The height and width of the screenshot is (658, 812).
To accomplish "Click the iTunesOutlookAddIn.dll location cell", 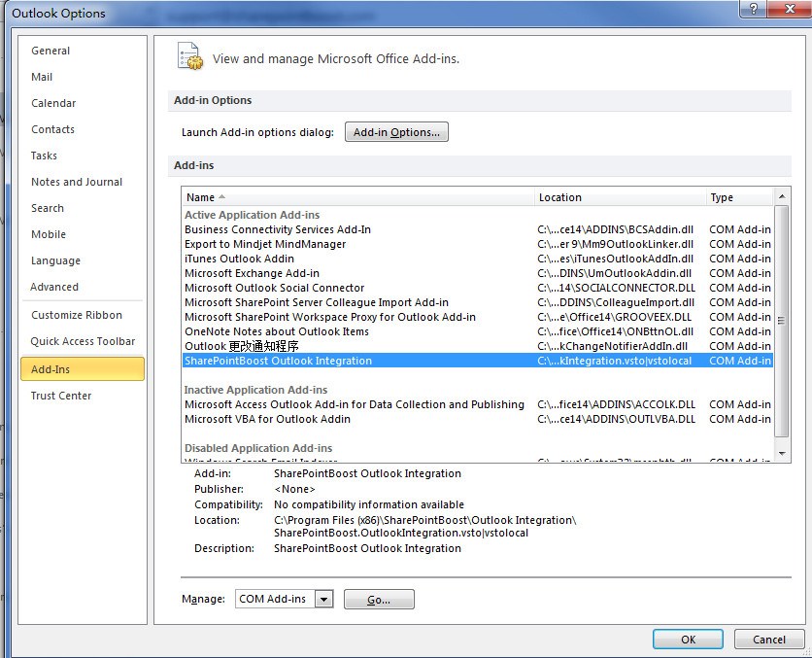I will point(615,259).
